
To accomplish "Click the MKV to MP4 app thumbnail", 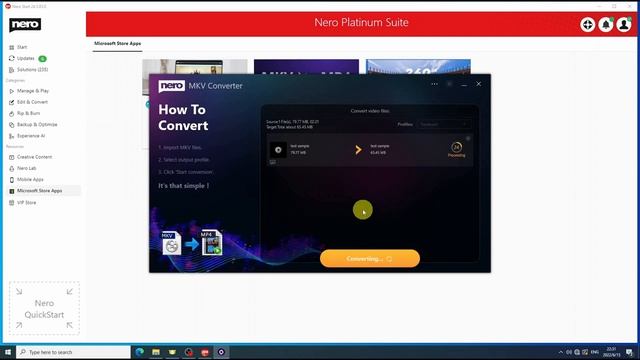I will [306, 67].
